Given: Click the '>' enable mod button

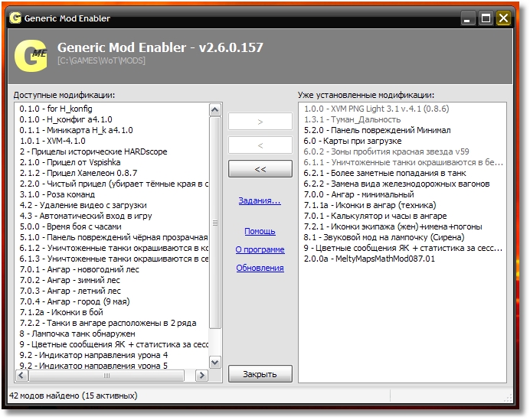Looking at the screenshot, I should coord(260,122).
